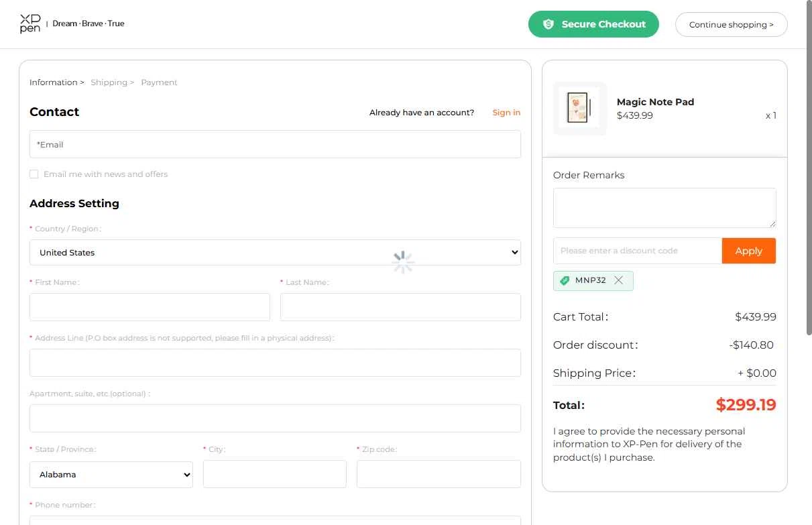Open the Magic Note Pad product thumbnail

click(x=580, y=109)
